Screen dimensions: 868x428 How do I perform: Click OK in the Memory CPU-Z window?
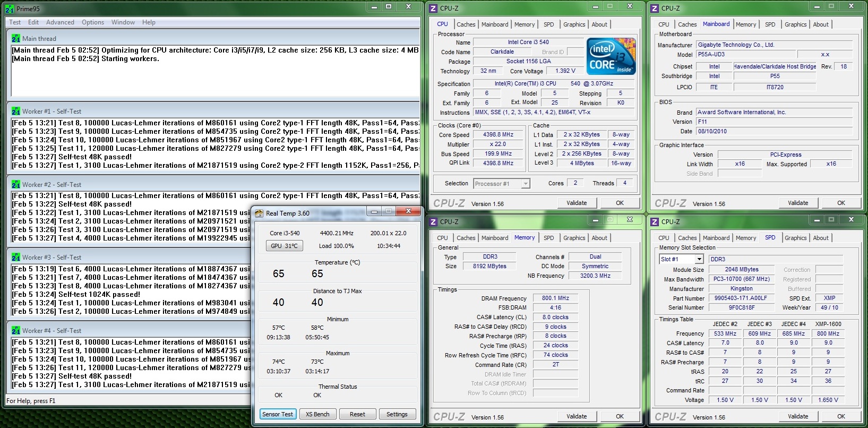[x=620, y=416]
